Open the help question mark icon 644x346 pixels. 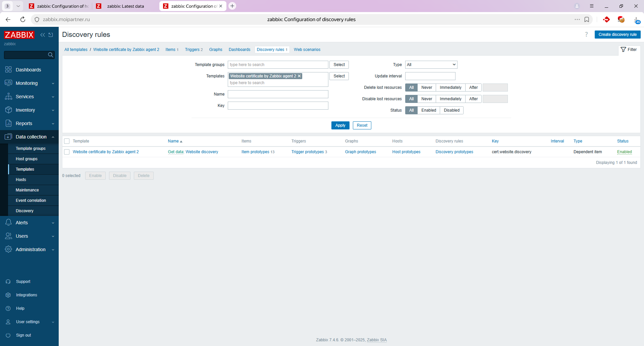pos(586,35)
